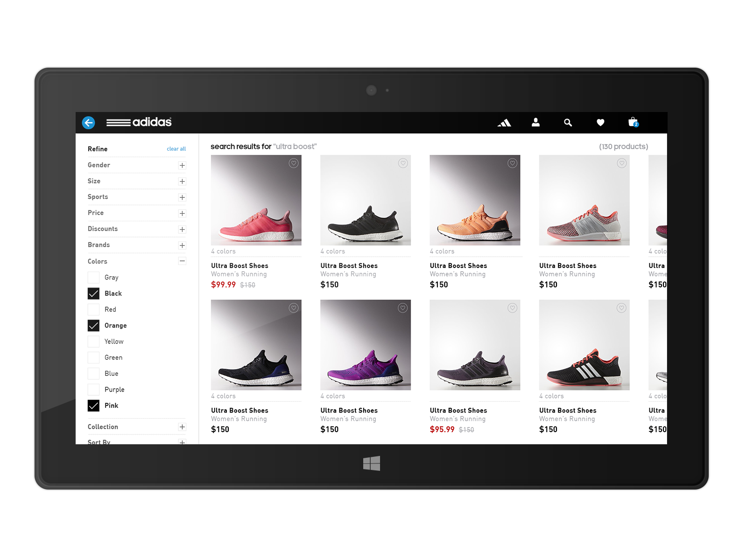This screenshot has height=560, width=747.
Task: Check the Yellow color filter
Action: tap(93, 342)
